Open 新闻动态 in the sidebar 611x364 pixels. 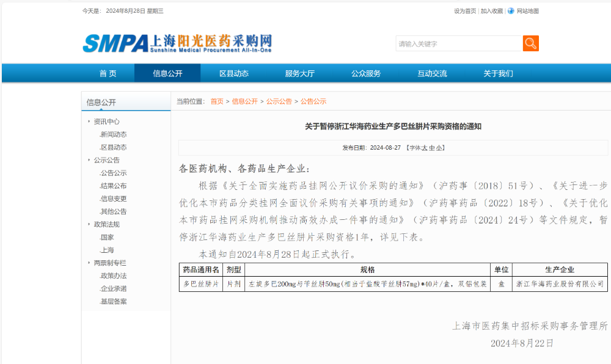coord(114,134)
